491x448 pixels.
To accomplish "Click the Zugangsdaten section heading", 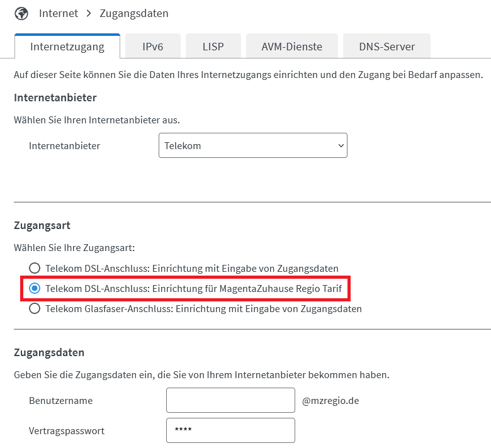I will [49, 352].
